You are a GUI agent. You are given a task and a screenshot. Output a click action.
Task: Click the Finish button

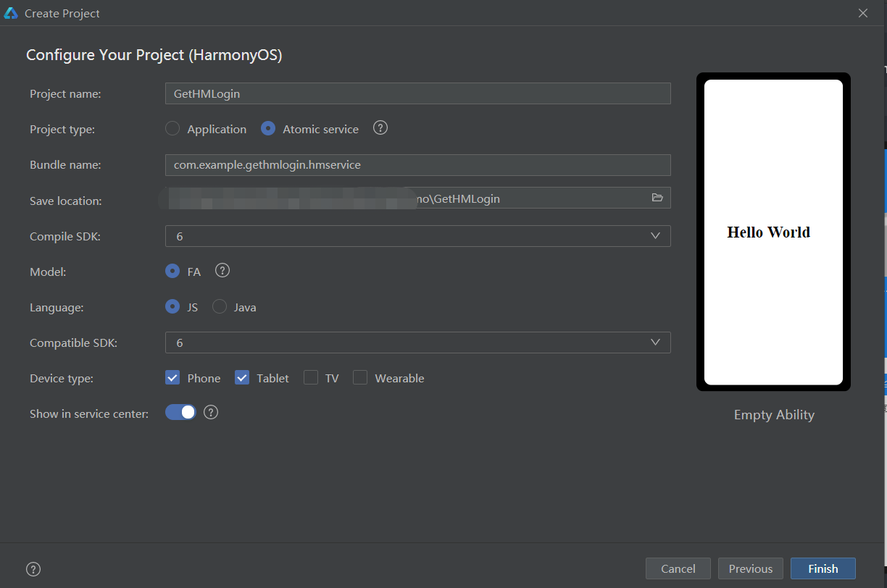click(823, 568)
